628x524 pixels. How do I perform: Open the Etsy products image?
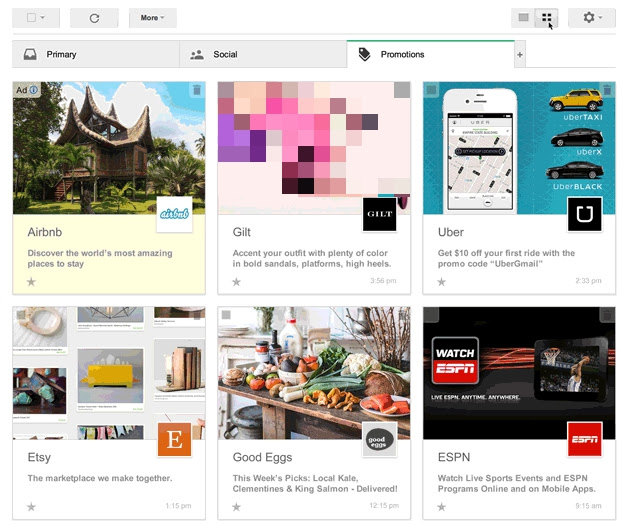[x=109, y=373]
